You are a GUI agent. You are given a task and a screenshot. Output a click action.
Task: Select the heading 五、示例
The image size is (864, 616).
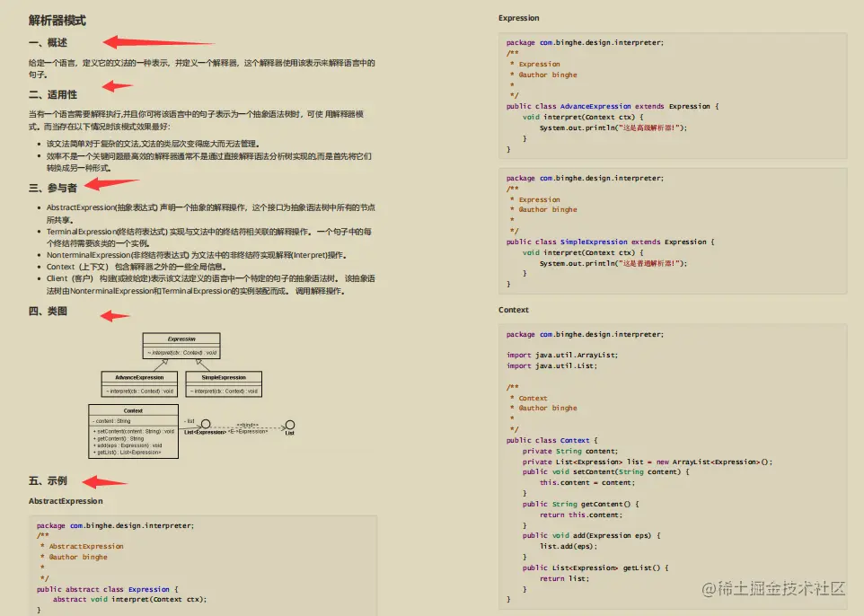point(48,480)
